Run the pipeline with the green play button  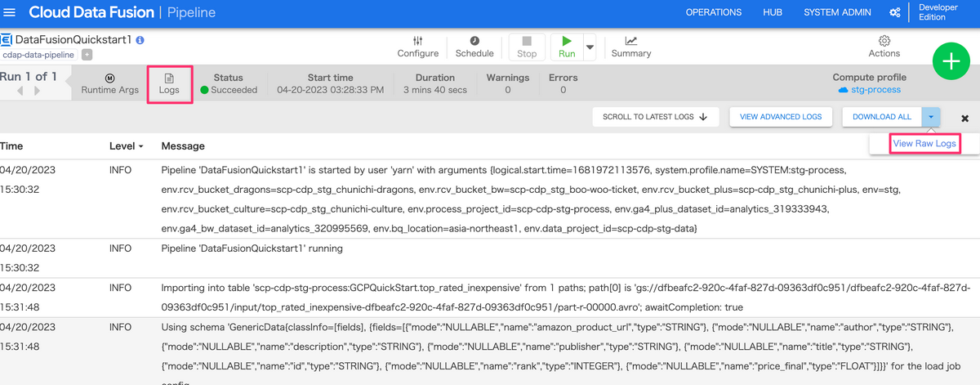[567, 47]
